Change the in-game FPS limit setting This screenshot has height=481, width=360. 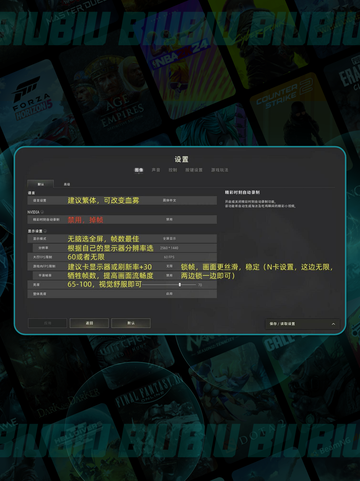(x=122, y=266)
